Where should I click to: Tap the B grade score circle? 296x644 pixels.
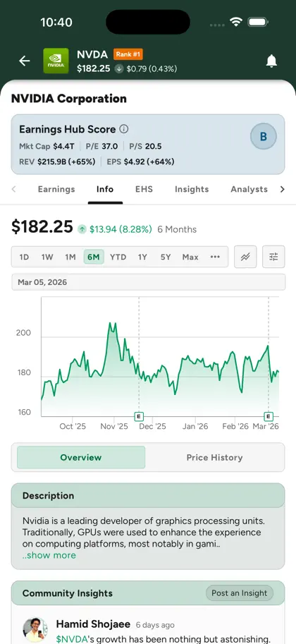(264, 137)
